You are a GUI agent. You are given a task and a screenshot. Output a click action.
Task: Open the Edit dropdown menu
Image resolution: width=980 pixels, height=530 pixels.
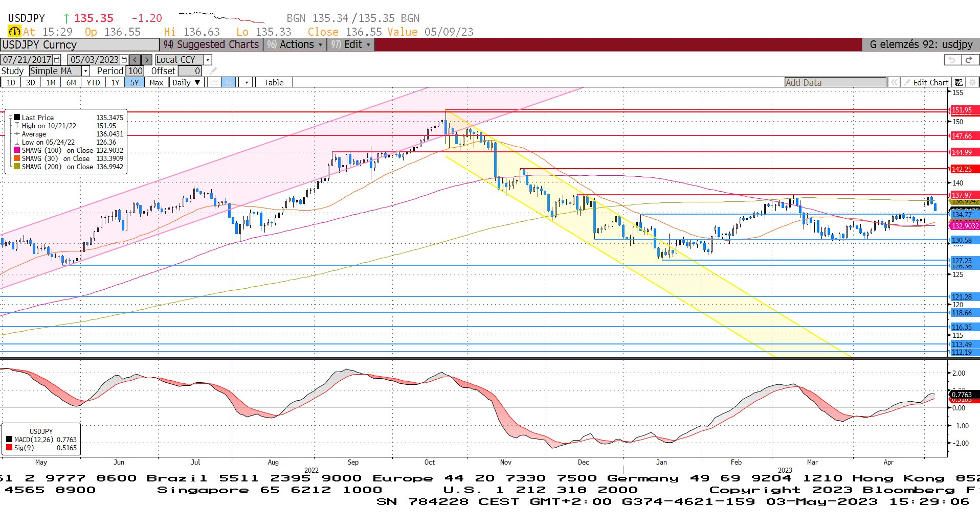[351, 44]
